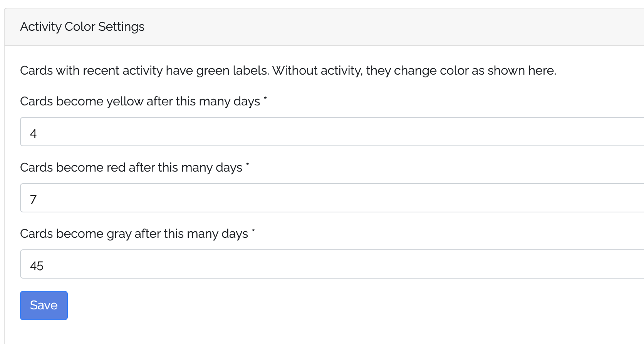Click the 'Without activity, they change color' sentence
This screenshot has height=344, width=644.
tap(414, 70)
